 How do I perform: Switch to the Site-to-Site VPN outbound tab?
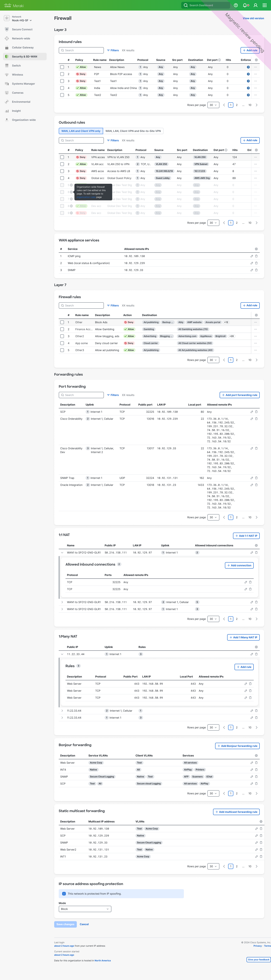click(133, 131)
